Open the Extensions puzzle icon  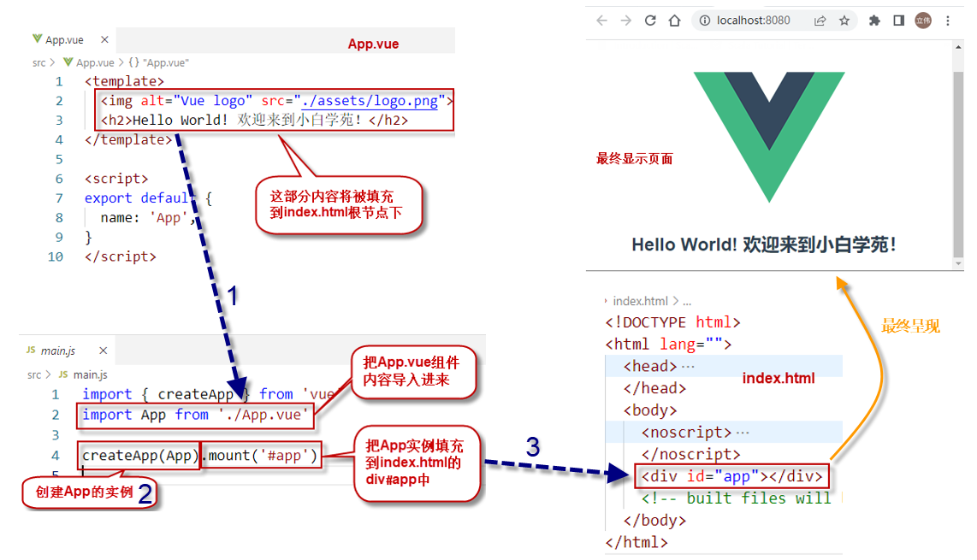pos(874,21)
